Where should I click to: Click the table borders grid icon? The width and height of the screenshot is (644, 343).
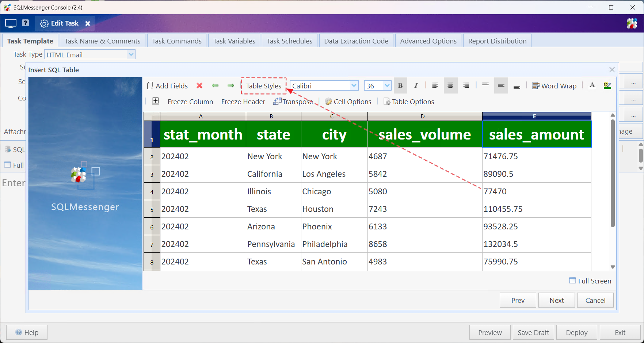point(156,101)
